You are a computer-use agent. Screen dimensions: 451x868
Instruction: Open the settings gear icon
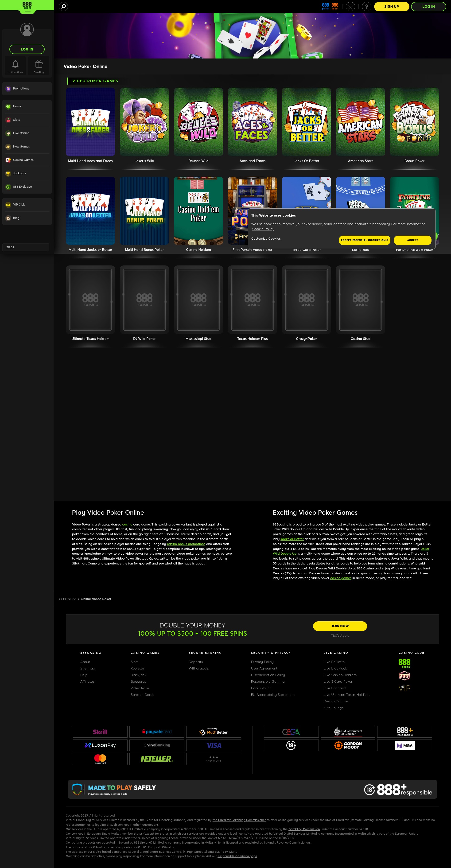point(351,6)
